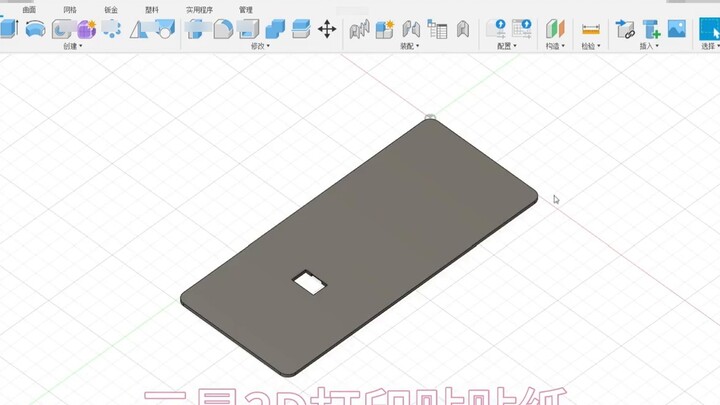
Task: Switch to the 钣金 tab
Action: click(111, 10)
